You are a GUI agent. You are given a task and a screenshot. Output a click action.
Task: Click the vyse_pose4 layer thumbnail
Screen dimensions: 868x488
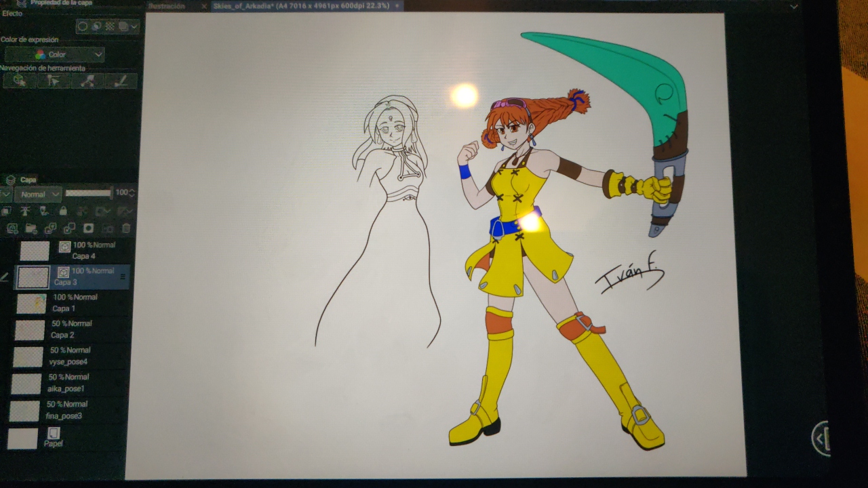(x=28, y=357)
